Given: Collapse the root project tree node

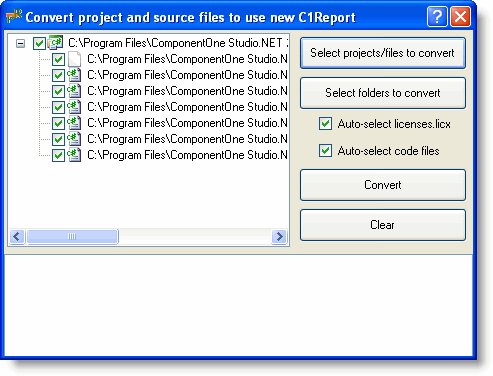Looking at the screenshot, I should click(x=20, y=43).
